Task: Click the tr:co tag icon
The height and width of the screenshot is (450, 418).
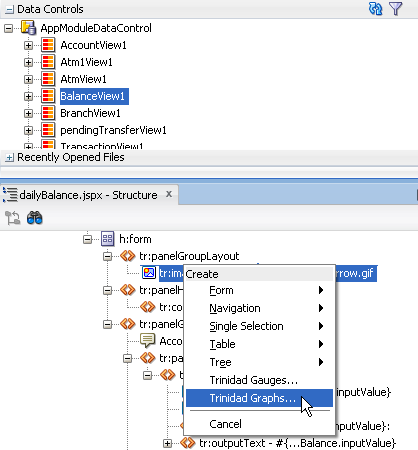Action: [148, 307]
